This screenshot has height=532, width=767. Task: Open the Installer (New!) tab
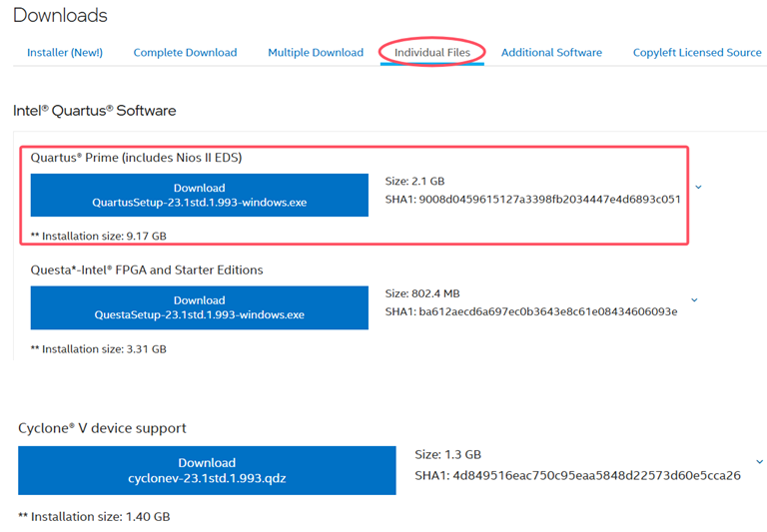click(x=65, y=52)
